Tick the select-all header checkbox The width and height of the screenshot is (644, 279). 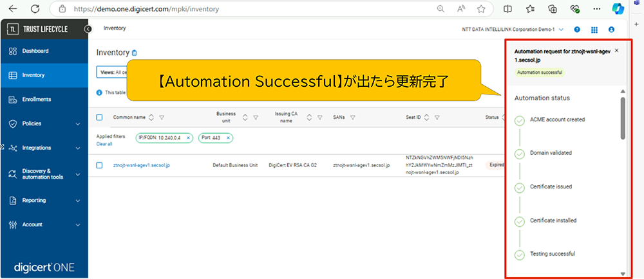pyautogui.click(x=99, y=117)
